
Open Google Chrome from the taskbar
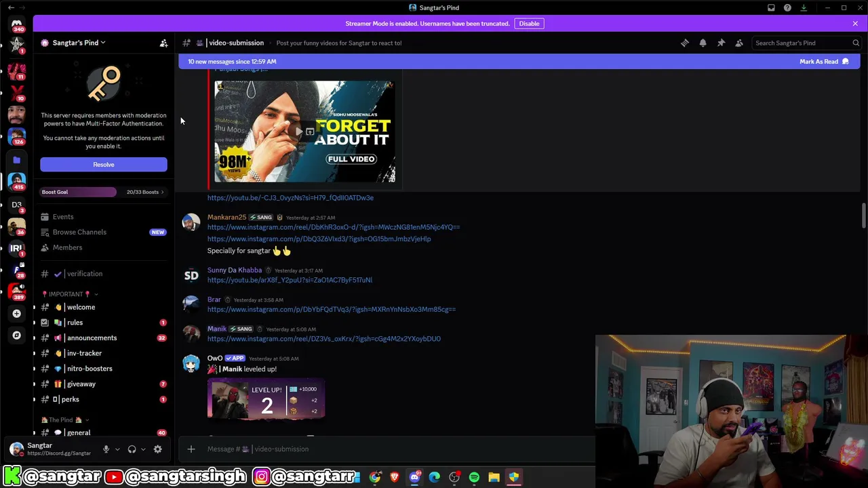(x=375, y=477)
